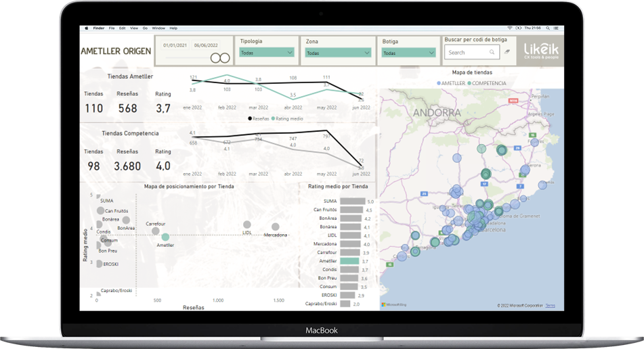
Task: Select the Carrefour bubble in positioning chart
Action: [155, 231]
